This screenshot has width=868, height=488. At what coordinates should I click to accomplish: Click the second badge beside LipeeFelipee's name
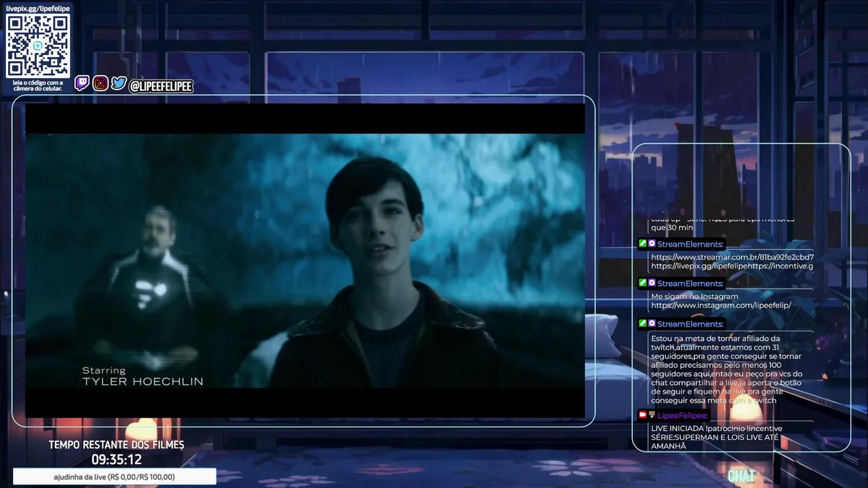tap(652, 415)
